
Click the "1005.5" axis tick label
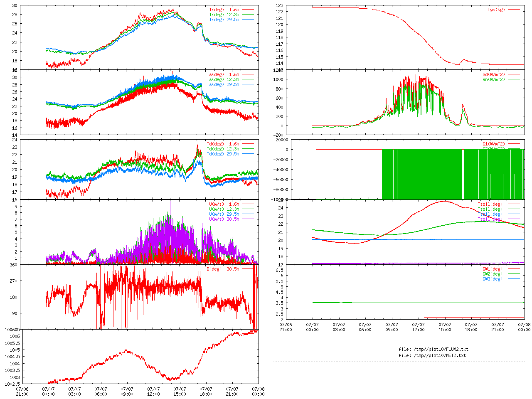click(12, 343)
